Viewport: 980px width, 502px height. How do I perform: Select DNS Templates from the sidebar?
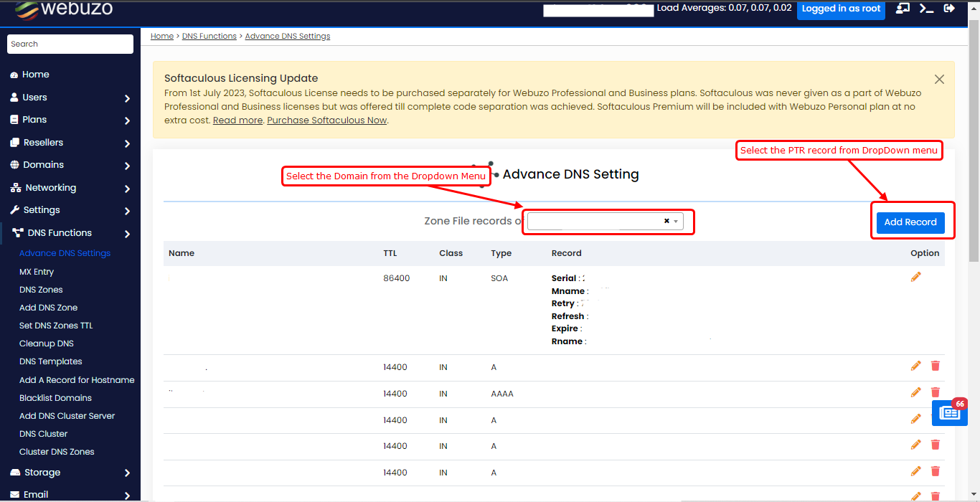(x=50, y=361)
